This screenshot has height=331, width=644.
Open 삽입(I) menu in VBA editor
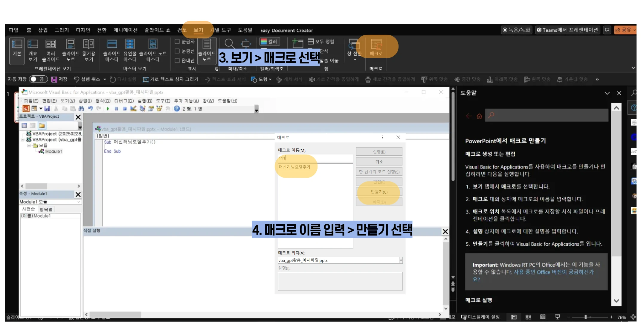pos(85,101)
